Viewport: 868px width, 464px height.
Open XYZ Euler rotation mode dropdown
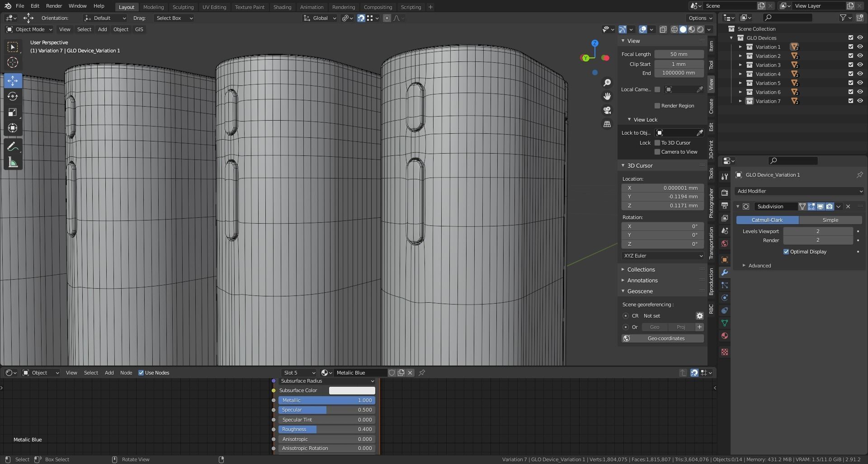click(x=663, y=256)
